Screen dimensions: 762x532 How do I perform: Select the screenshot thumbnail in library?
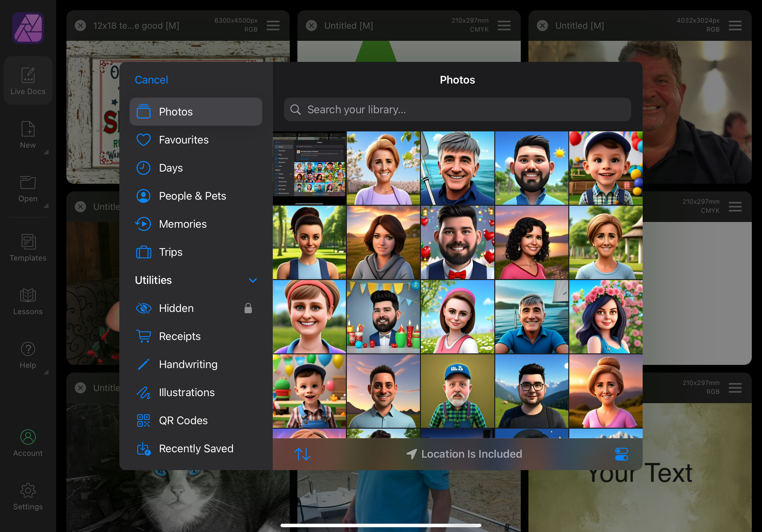pos(309,168)
